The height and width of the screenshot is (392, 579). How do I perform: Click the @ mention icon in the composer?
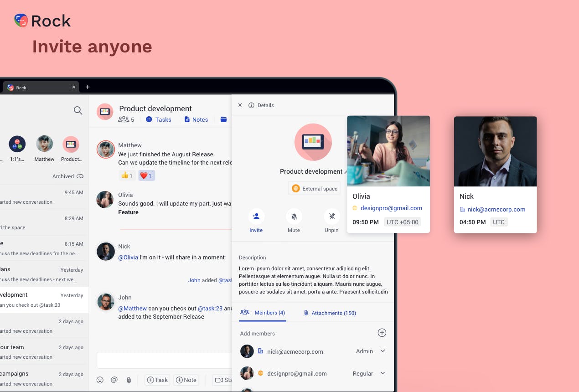(114, 380)
